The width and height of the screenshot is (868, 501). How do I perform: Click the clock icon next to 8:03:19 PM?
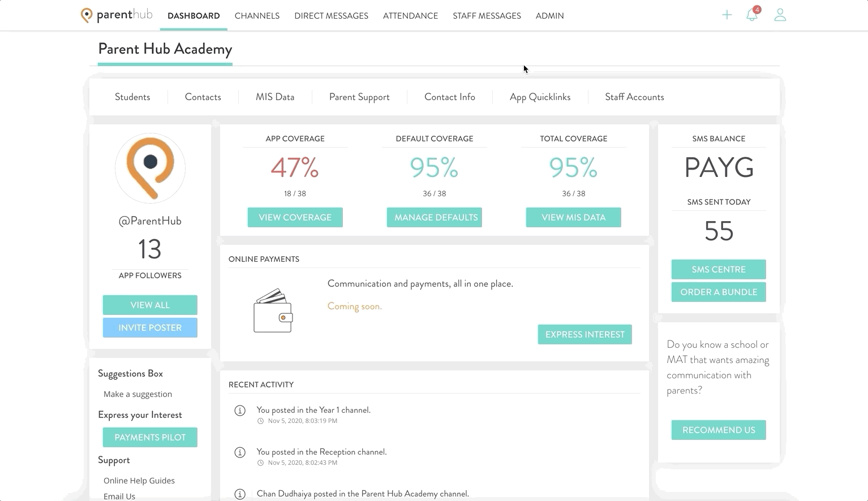click(261, 421)
